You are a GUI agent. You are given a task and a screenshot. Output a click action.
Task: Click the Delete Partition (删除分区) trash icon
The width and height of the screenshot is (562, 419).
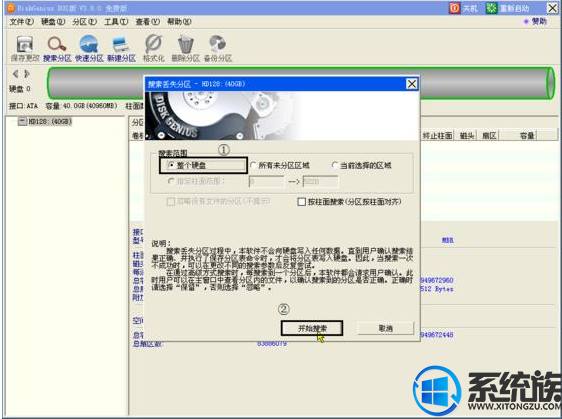click(x=185, y=49)
